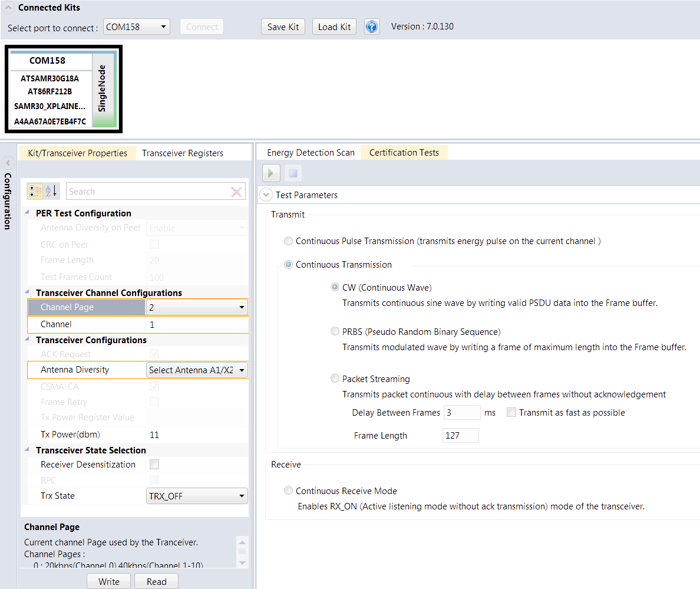The image size is (700, 589).
Task: Switch properties to categorized view icon
Action: [x=35, y=191]
